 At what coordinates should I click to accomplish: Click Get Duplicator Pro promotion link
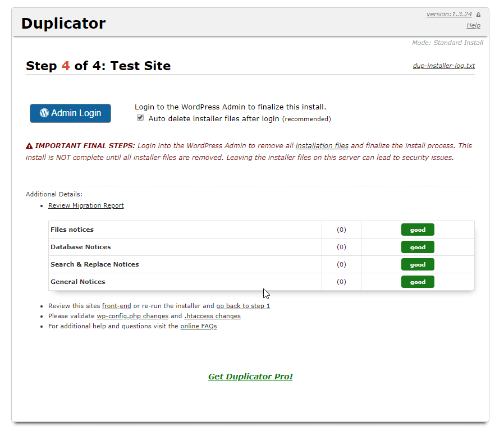pos(250,377)
